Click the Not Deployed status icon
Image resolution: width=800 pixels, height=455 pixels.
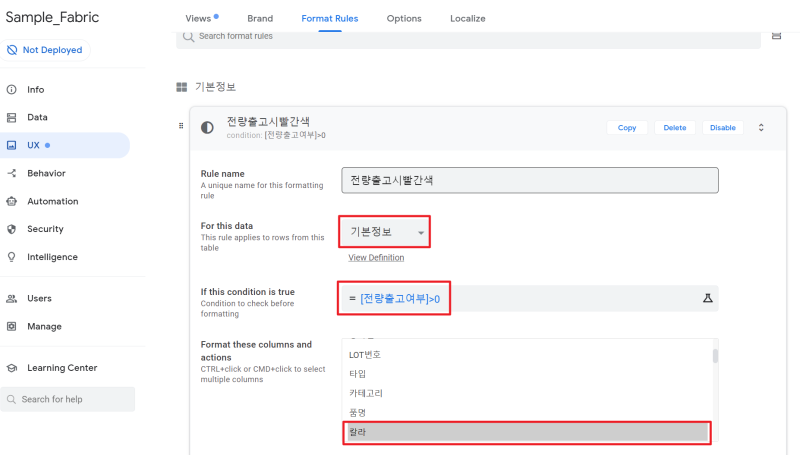[12, 50]
